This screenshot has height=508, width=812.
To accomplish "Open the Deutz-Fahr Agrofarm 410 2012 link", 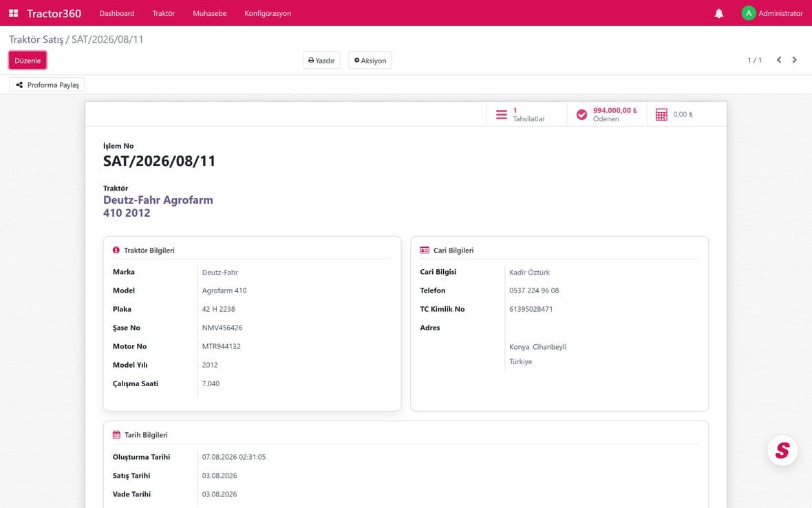I will coord(158,206).
